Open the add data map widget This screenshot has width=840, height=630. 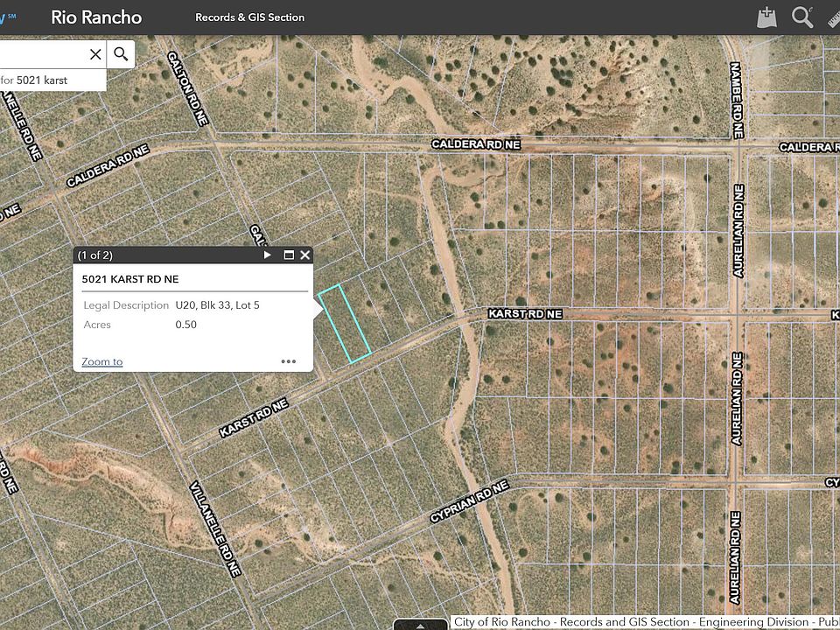click(767, 17)
